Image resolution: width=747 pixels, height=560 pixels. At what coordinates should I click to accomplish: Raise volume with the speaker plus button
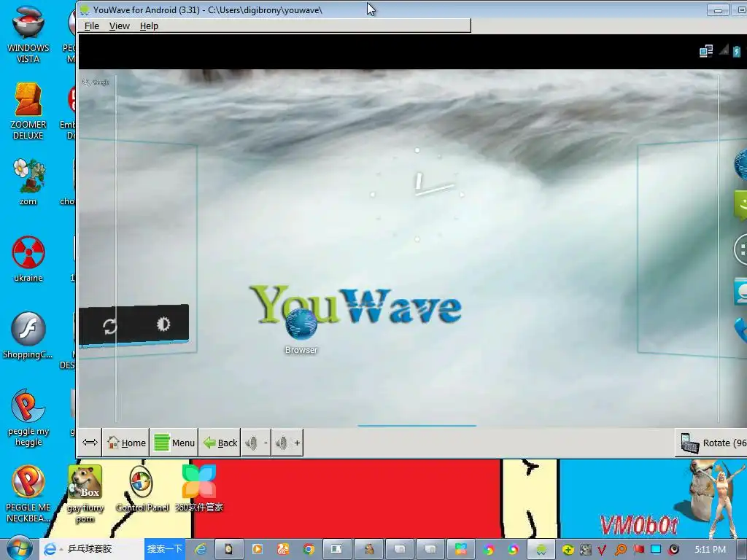tap(287, 443)
